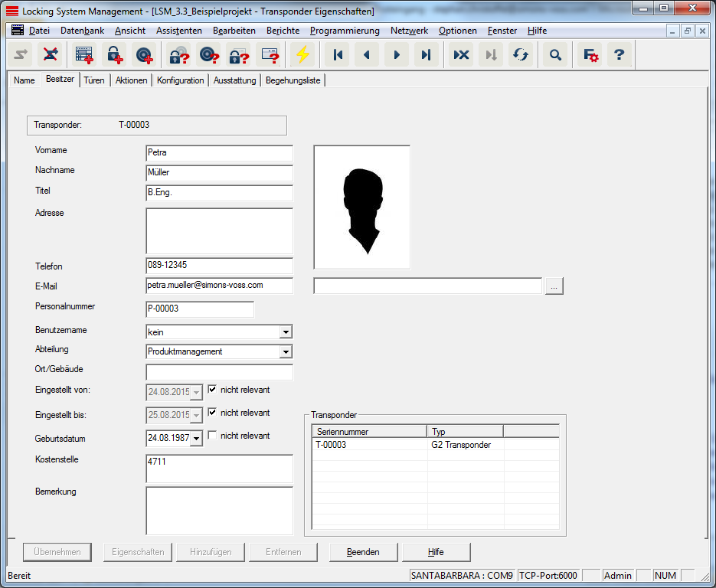Go to the next record arrow
716x588 pixels.
click(x=397, y=55)
